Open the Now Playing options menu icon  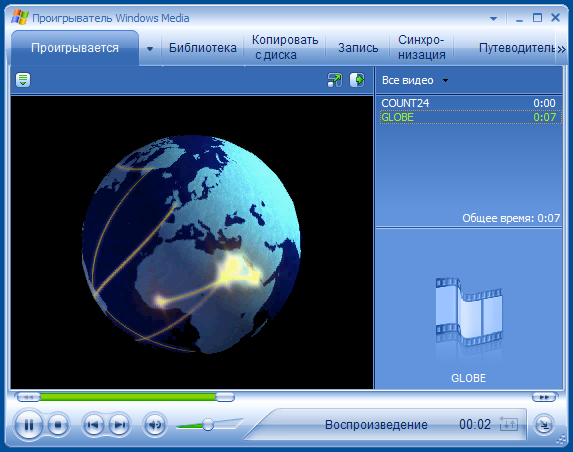(23, 79)
